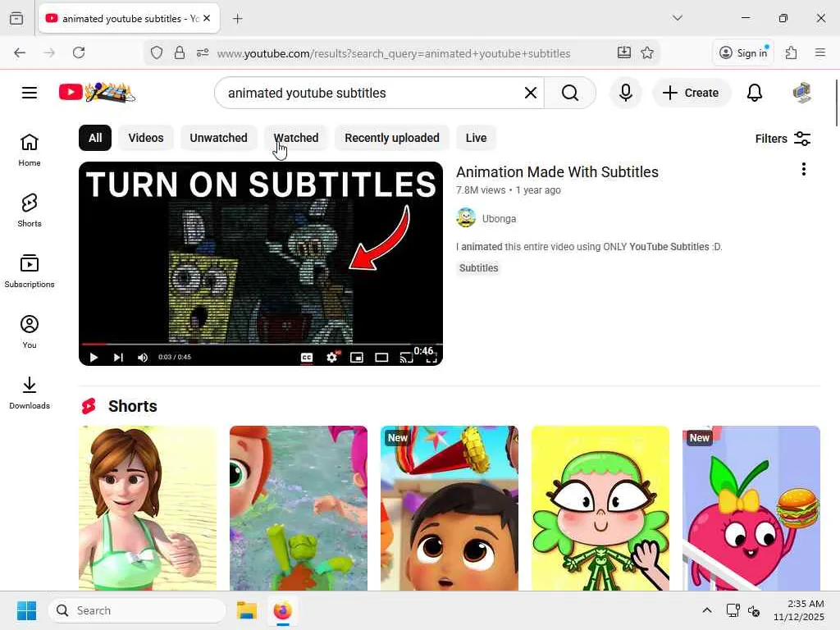The image size is (840, 630).
Task: Select the Watched filter chip
Action: 295,138
